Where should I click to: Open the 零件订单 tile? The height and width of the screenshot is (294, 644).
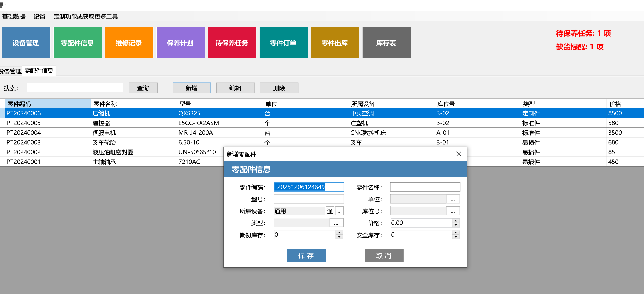point(283,43)
